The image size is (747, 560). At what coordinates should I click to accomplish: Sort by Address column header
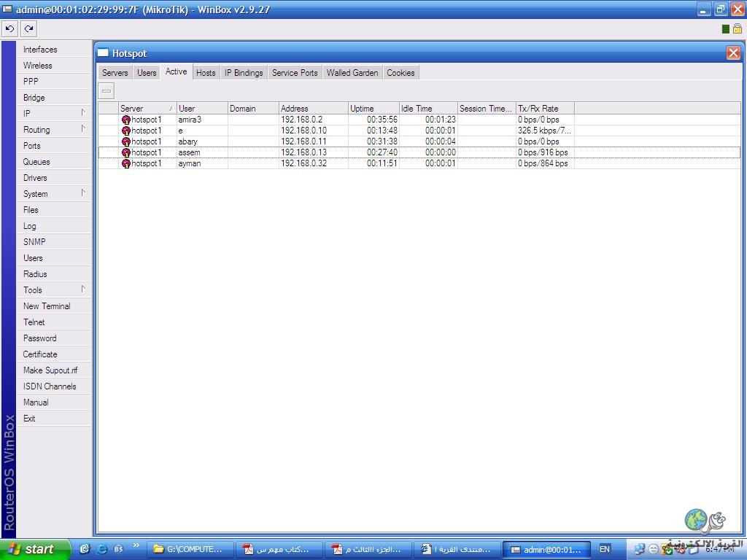pos(314,108)
